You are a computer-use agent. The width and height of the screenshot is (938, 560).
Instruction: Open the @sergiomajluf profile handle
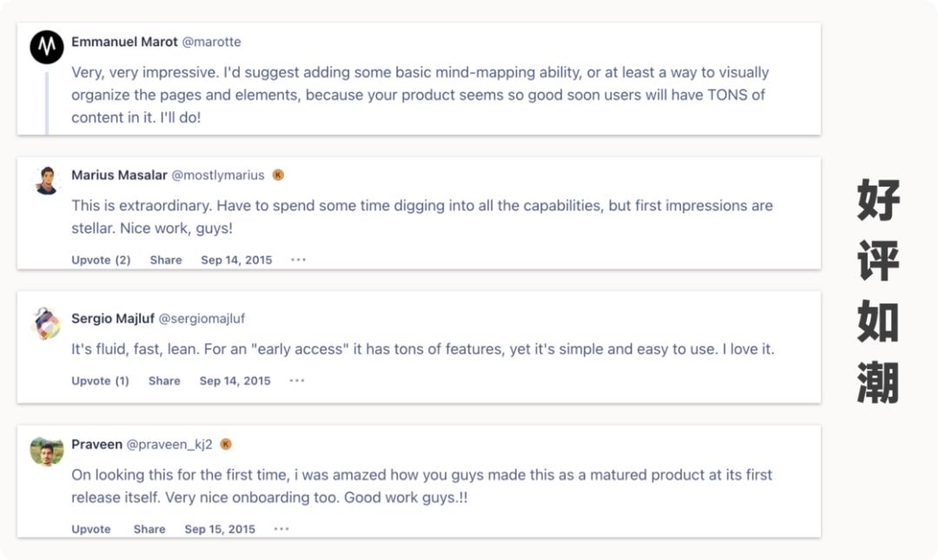click(201, 318)
